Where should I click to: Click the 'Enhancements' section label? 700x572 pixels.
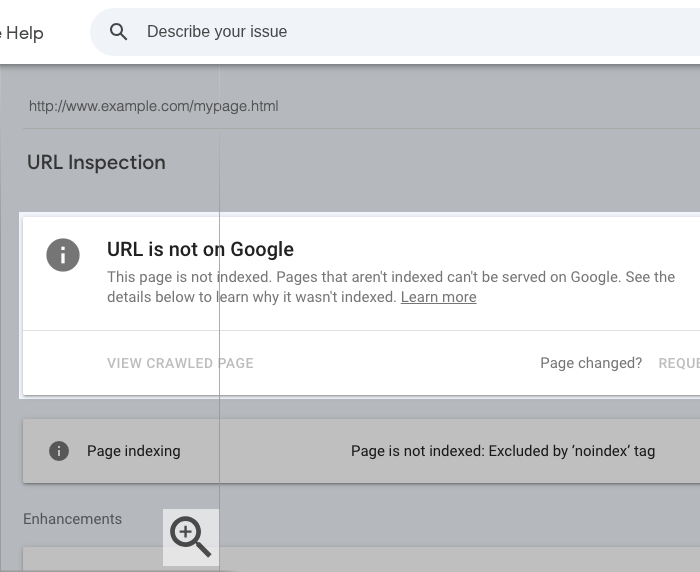(72, 519)
